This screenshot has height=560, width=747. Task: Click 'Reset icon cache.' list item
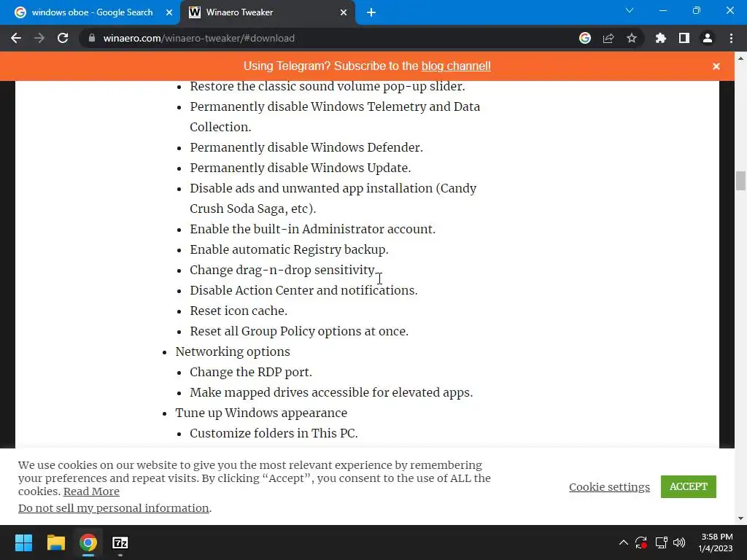click(239, 311)
